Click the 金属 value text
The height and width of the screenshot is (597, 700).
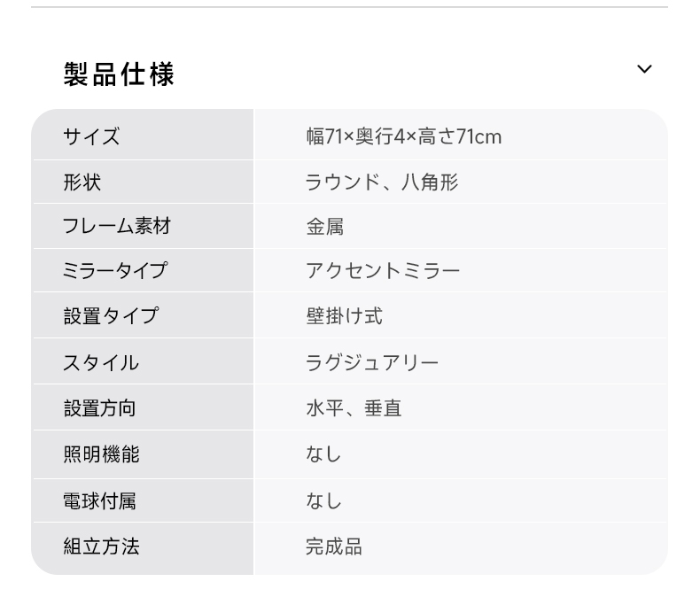point(325,227)
